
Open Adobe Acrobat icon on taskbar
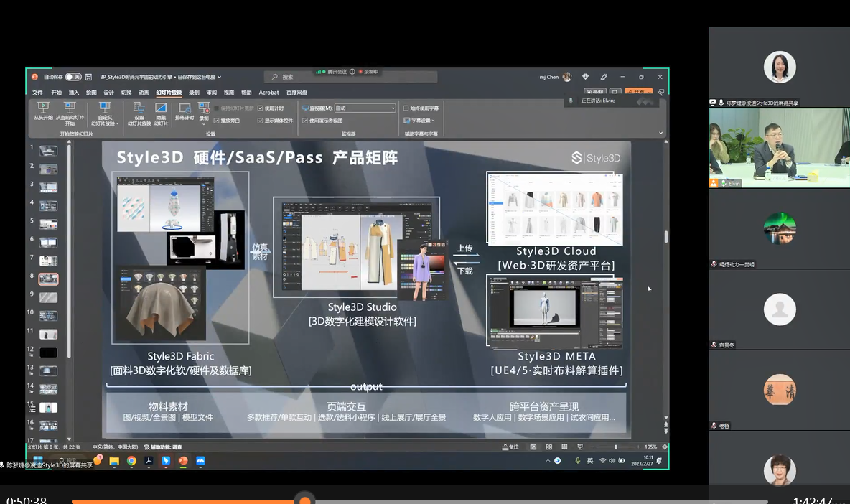[149, 461]
